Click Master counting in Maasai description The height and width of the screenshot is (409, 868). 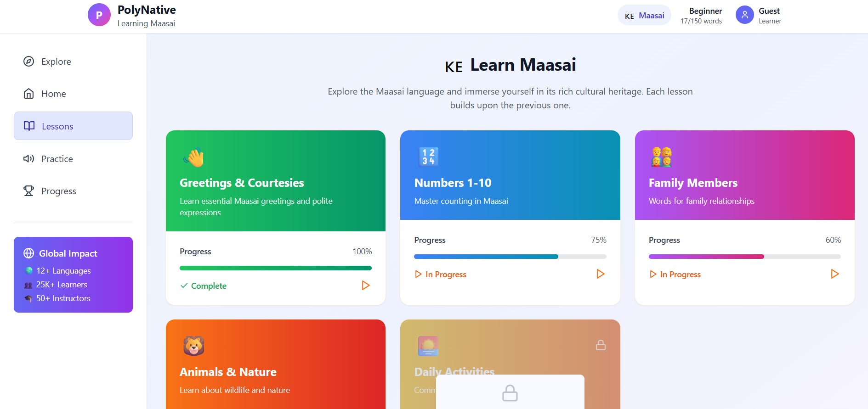(x=461, y=201)
